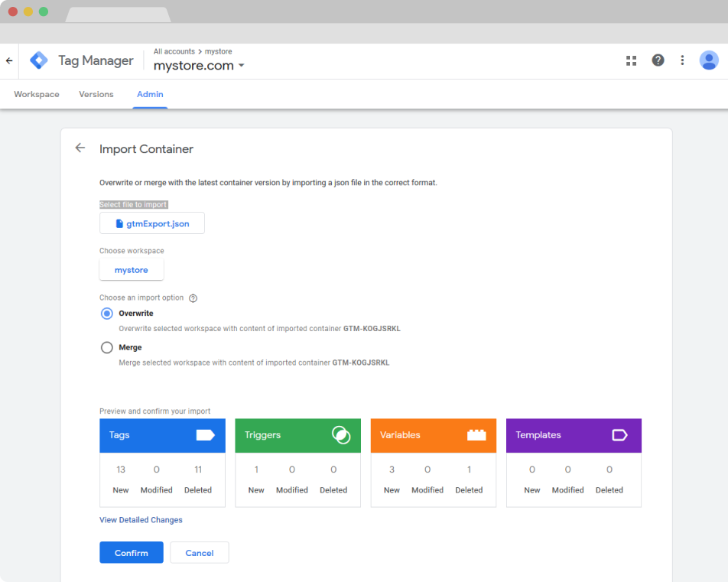Switch to the Versions tab

96,94
